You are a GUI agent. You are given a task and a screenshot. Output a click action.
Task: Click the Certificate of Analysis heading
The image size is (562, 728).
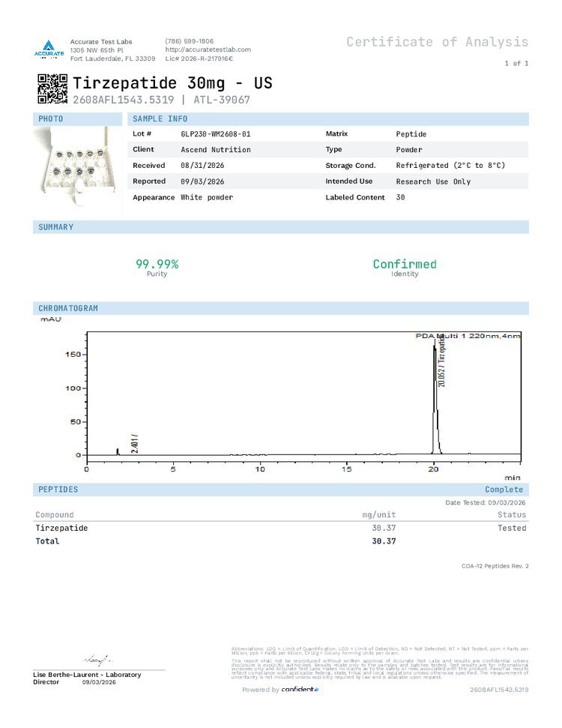(x=437, y=42)
